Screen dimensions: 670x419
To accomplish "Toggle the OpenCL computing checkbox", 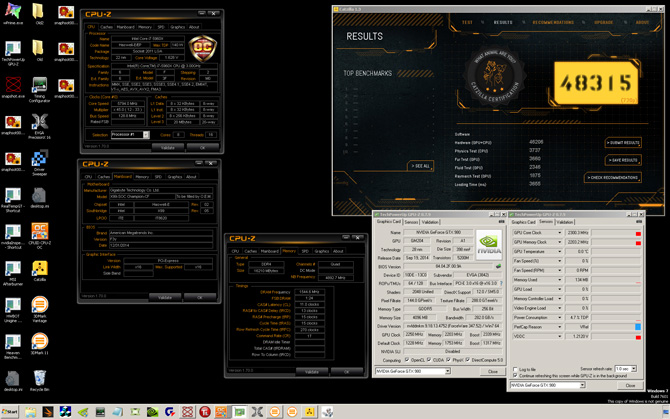I will coord(409,360).
